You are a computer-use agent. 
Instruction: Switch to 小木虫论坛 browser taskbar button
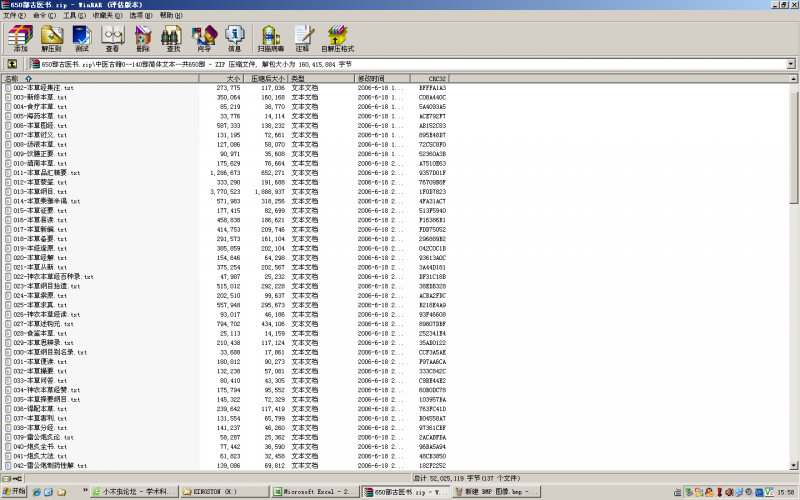pos(134,492)
